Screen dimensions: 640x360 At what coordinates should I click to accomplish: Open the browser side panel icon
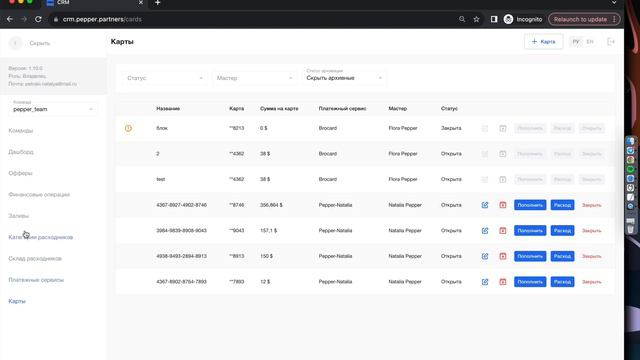[494, 19]
